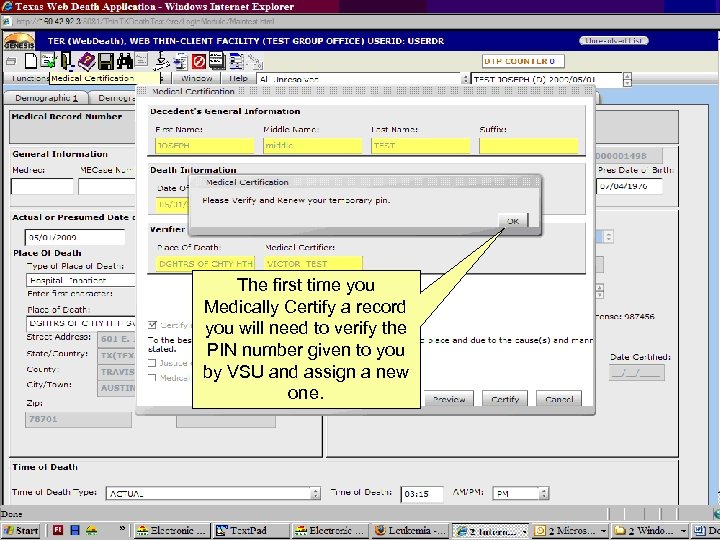Click the Certify button
This screenshot has height=540, width=720.
[505, 399]
